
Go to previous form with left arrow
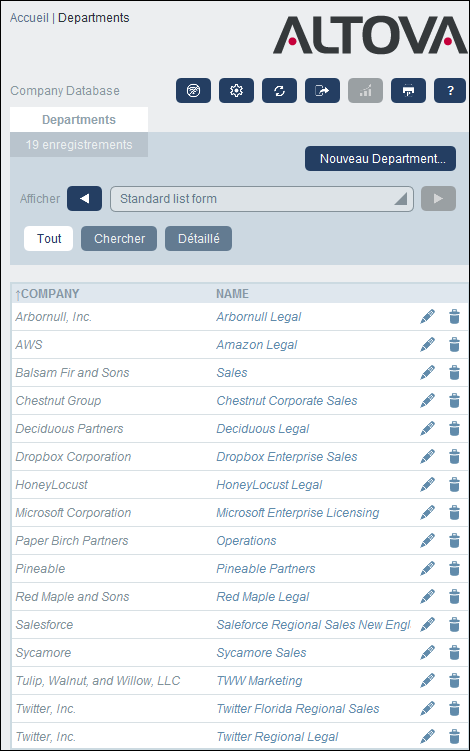(84, 198)
